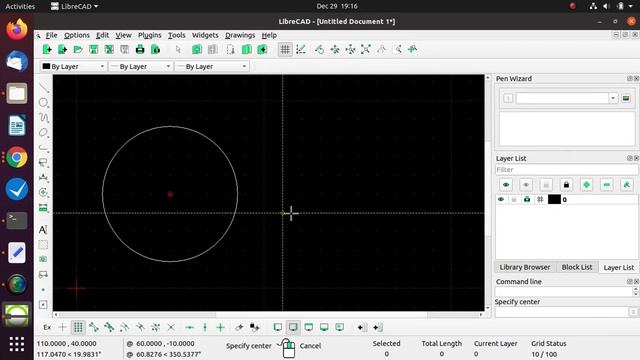This screenshot has height=360, width=640.
Task: Open the Edit menu
Action: [102, 35]
